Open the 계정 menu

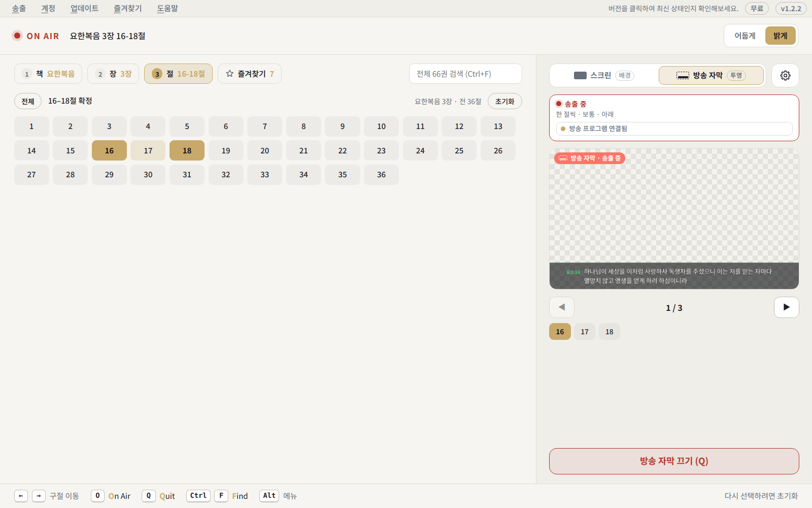pyautogui.click(x=48, y=8)
